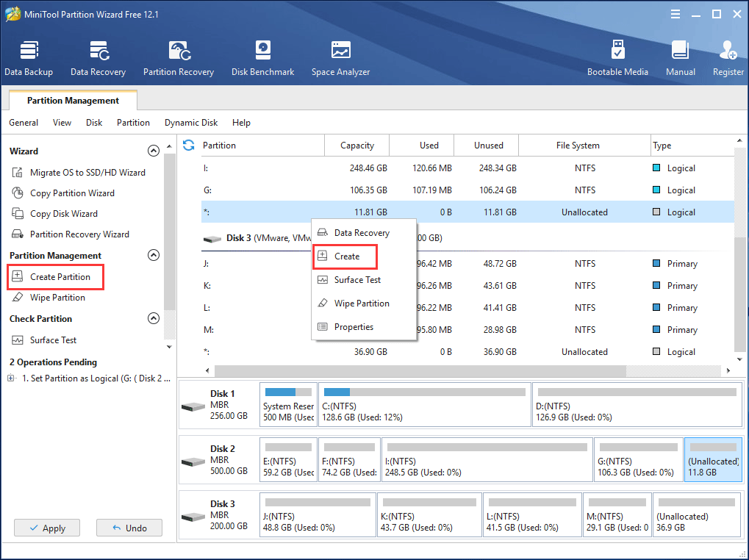Choose Wipe Partition in the context menu
Viewport: 749px width, 560px height.
point(364,304)
